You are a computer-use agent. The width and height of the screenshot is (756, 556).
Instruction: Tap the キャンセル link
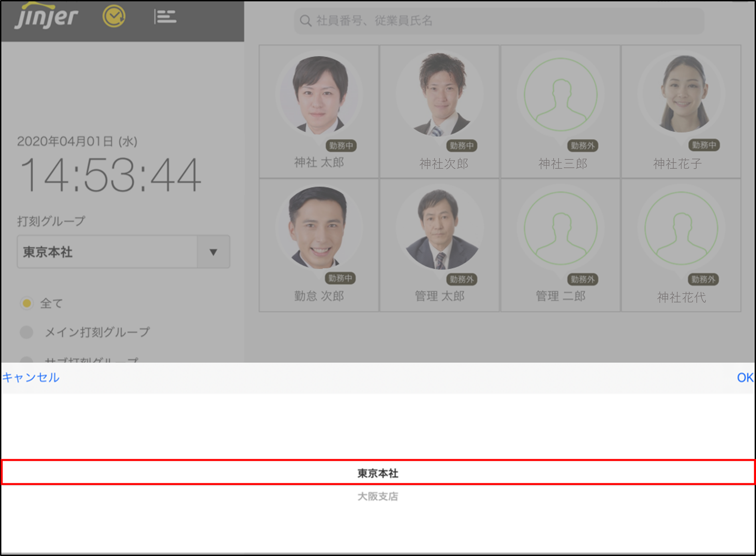point(31,377)
